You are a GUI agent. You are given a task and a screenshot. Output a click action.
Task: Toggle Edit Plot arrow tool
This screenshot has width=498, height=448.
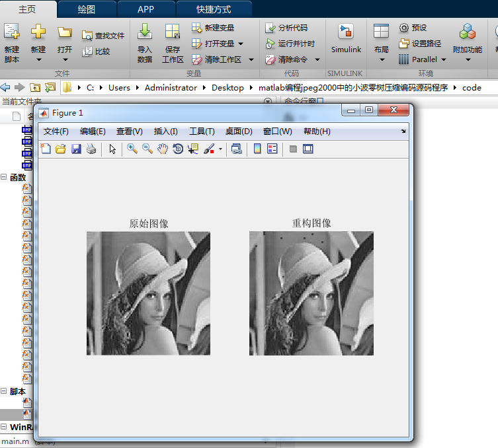click(x=112, y=149)
